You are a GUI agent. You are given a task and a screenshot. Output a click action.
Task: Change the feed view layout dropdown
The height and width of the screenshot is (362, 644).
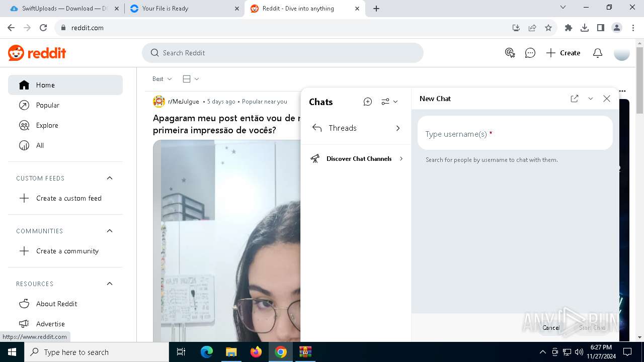point(191,79)
